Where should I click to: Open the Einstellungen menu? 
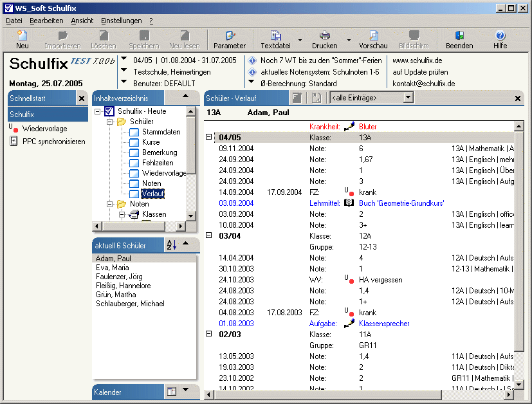pyautogui.click(x=122, y=21)
